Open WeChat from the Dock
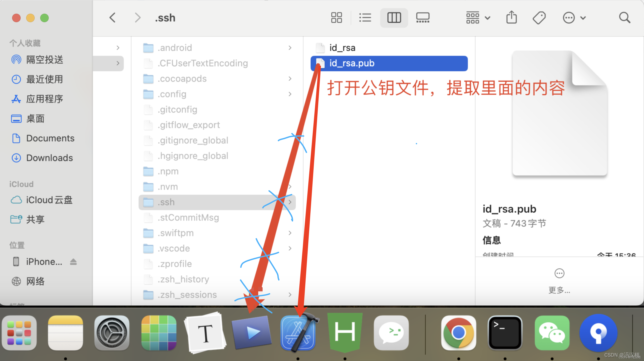644x361 pixels. [x=552, y=333]
